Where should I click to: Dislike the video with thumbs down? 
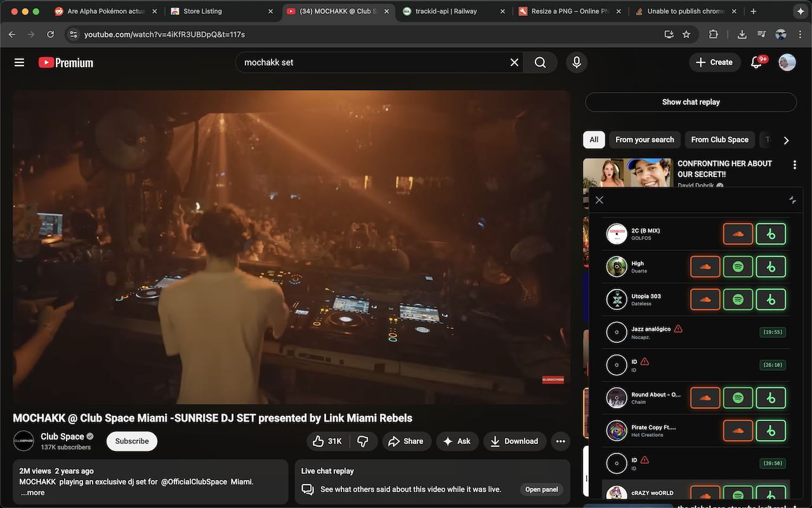click(x=363, y=441)
